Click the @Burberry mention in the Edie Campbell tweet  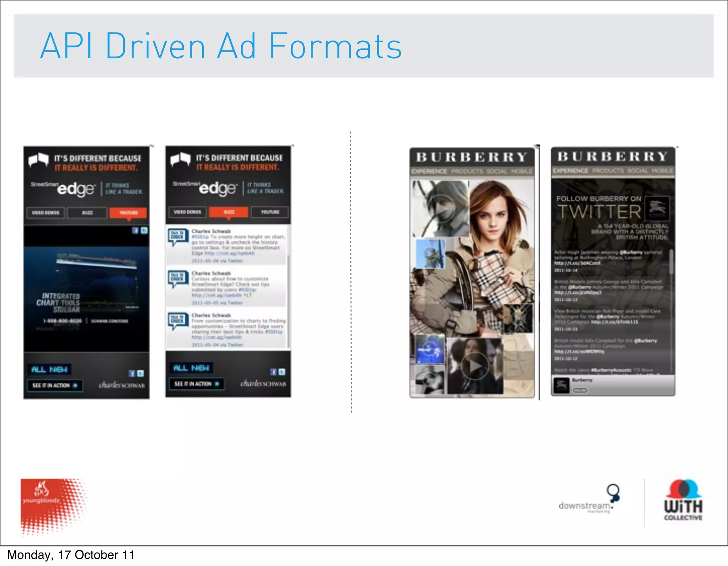click(x=646, y=341)
